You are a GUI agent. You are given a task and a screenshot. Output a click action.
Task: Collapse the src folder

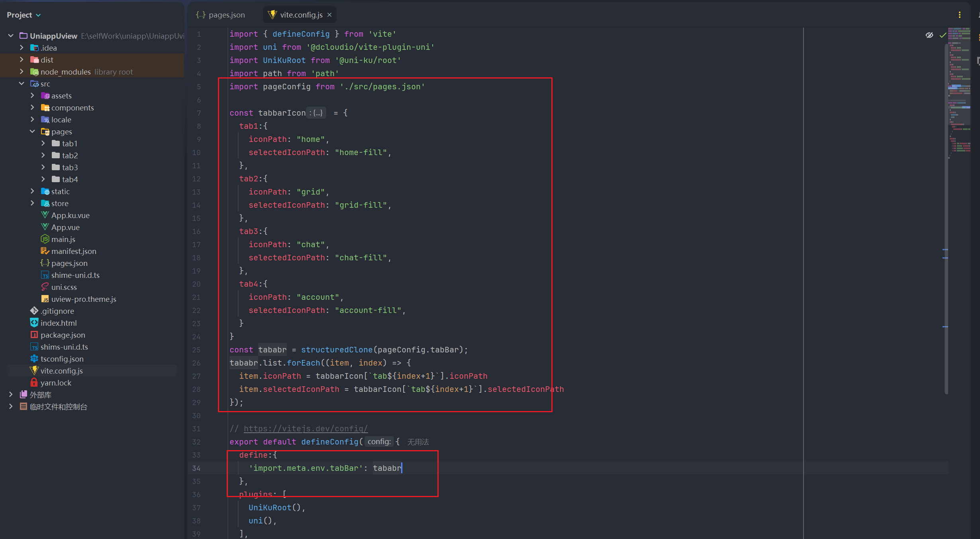(22, 84)
